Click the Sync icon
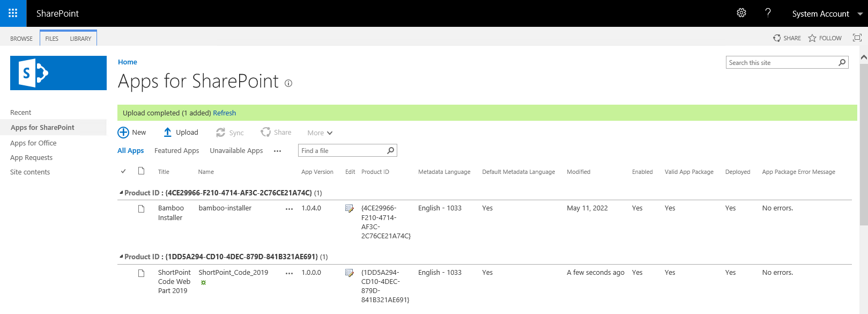The width and height of the screenshot is (868, 314). click(x=220, y=133)
